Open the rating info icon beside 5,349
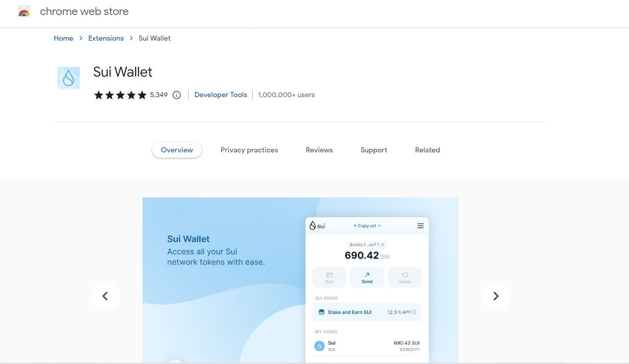The width and height of the screenshot is (629, 364). coord(177,95)
